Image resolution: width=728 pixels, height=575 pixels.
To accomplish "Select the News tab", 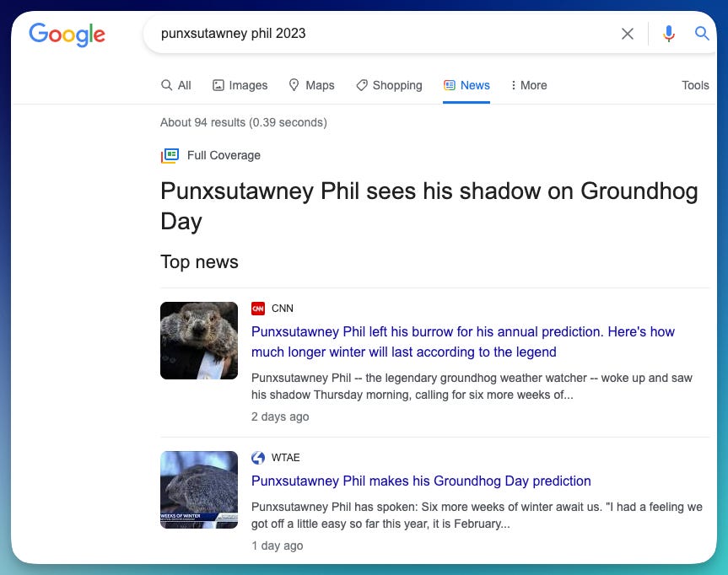I will pos(466,85).
